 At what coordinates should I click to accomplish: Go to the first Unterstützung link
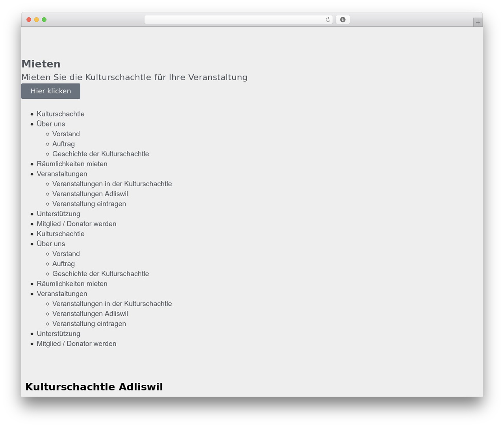[x=59, y=214]
